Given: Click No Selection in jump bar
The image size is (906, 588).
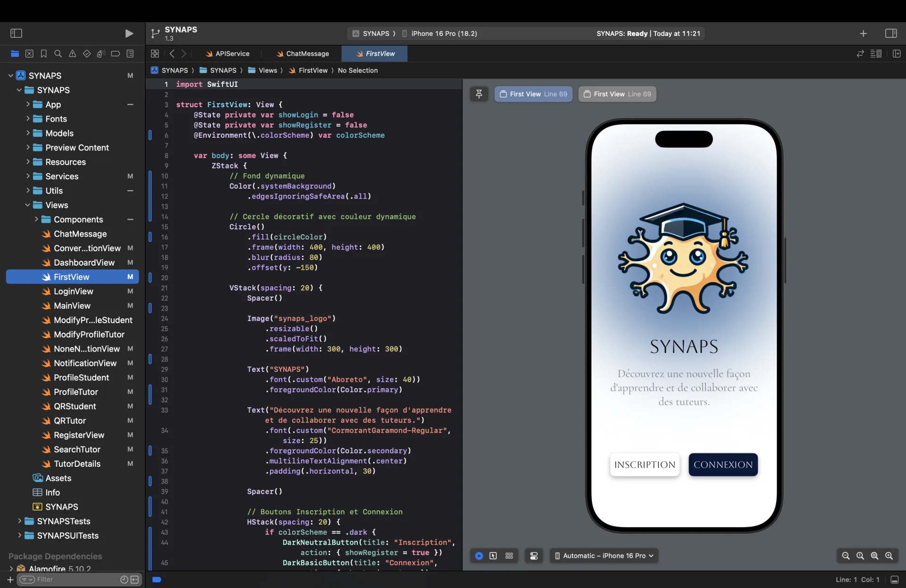Looking at the screenshot, I should click(358, 70).
